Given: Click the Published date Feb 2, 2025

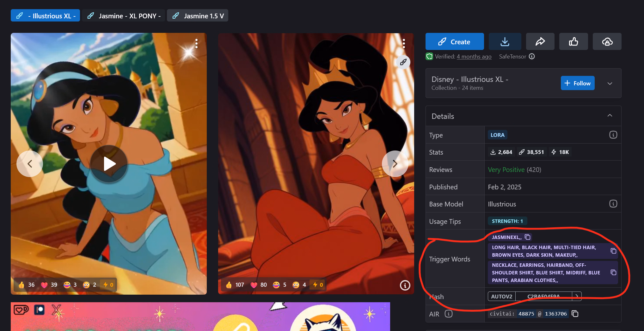Looking at the screenshot, I should tap(505, 187).
